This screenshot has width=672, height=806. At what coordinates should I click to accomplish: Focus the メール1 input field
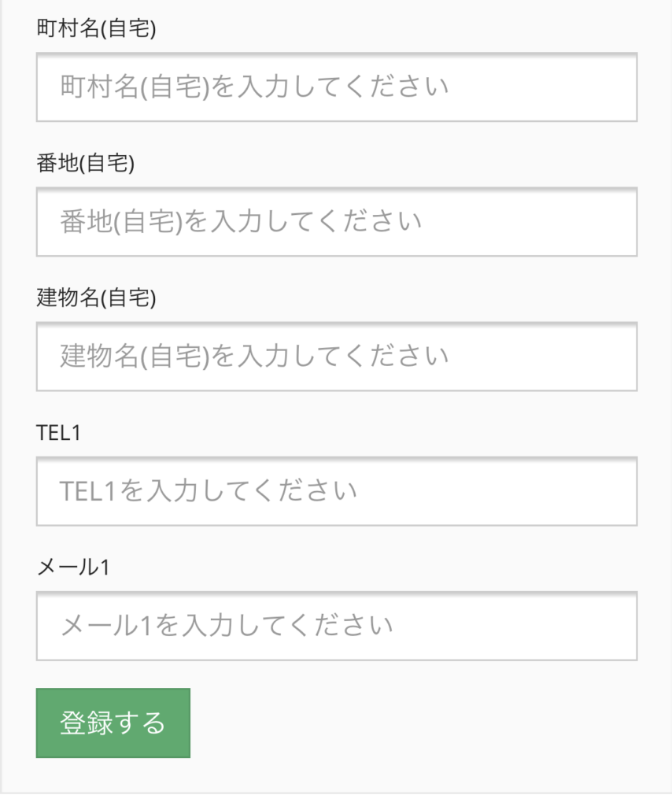[337, 626]
